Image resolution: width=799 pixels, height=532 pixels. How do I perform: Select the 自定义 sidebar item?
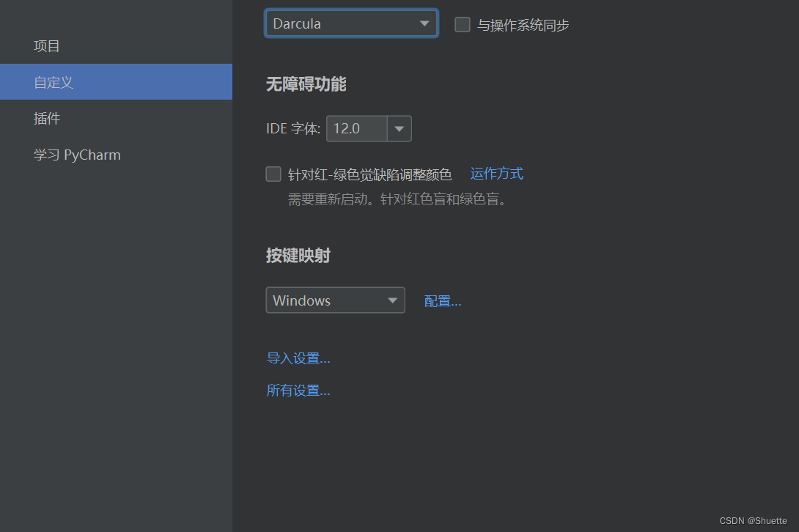click(x=116, y=82)
